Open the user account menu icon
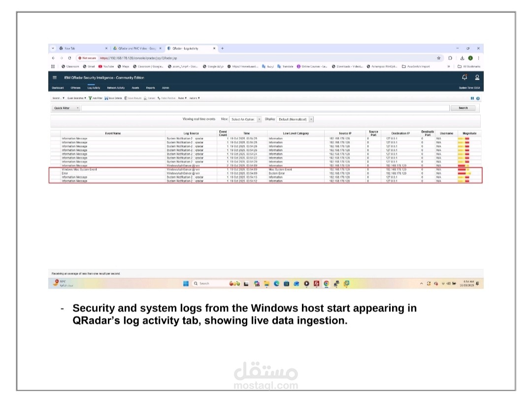The width and height of the screenshot is (532, 399). (477, 78)
